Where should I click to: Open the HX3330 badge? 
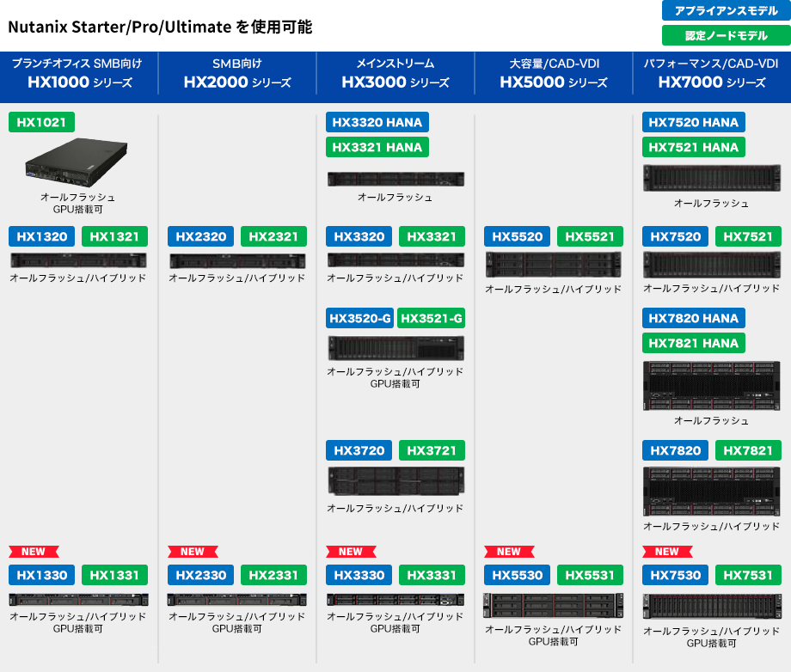(359, 575)
